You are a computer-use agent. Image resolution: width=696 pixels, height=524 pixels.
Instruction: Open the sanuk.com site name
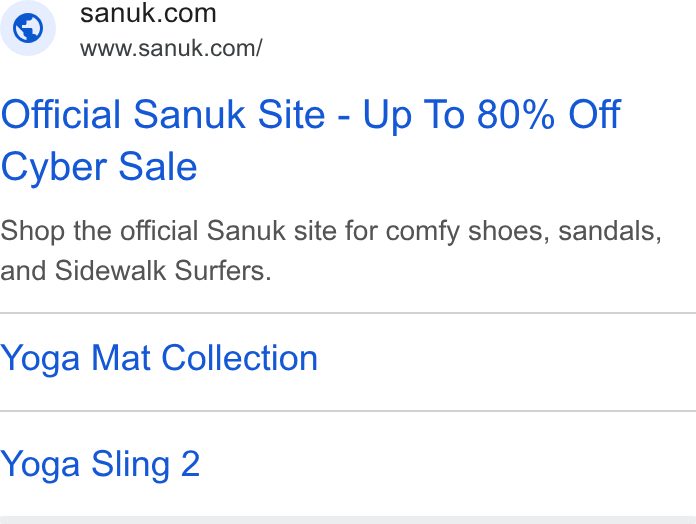tap(148, 13)
